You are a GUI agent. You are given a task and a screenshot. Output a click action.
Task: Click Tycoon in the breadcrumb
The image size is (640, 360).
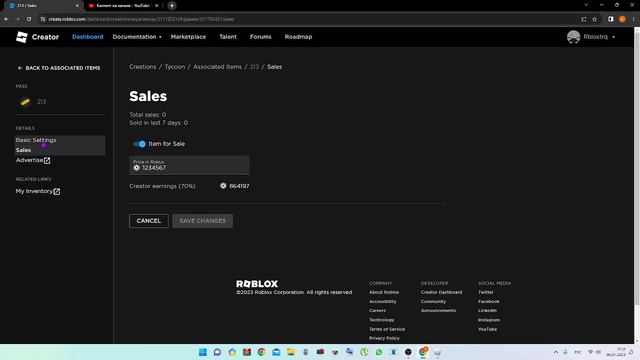(175, 67)
